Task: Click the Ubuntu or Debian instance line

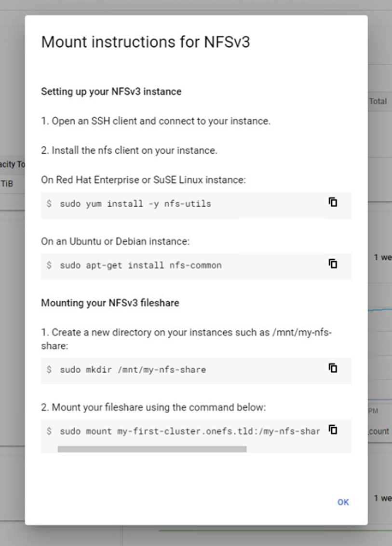Action: [x=115, y=241]
